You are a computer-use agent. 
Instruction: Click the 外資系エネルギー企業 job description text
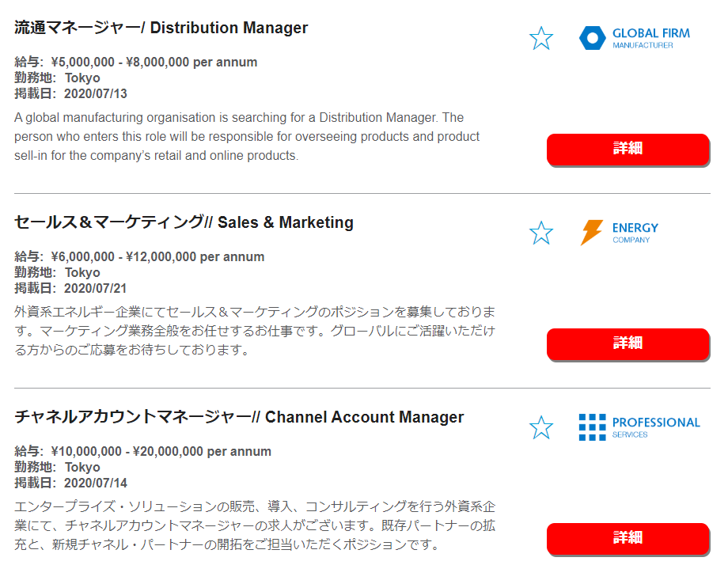point(255,331)
